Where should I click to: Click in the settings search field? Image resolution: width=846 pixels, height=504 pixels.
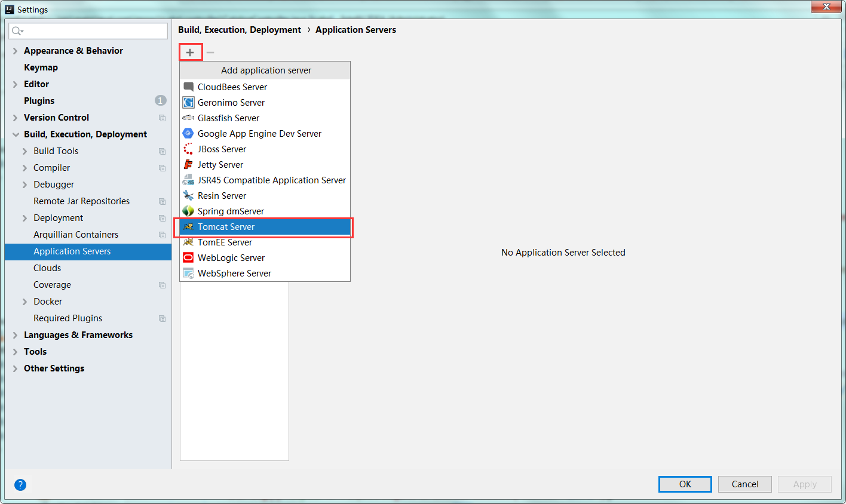coord(88,31)
